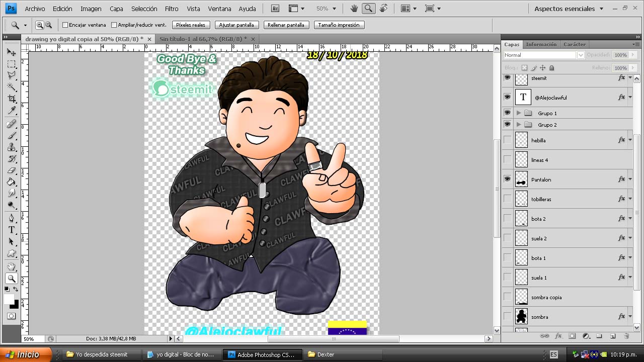644x362 pixels.
Task: Hide the steemit layer
Action: [x=507, y=77]
